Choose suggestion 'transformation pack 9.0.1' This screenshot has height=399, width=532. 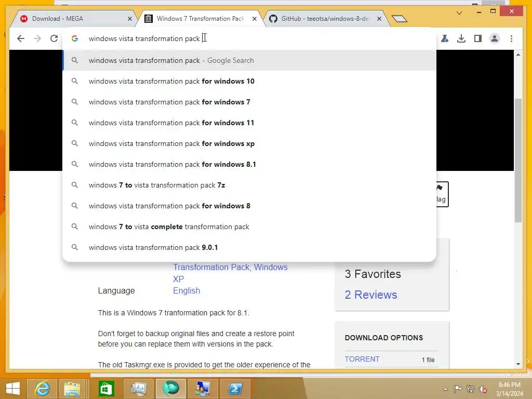point(249,247)
